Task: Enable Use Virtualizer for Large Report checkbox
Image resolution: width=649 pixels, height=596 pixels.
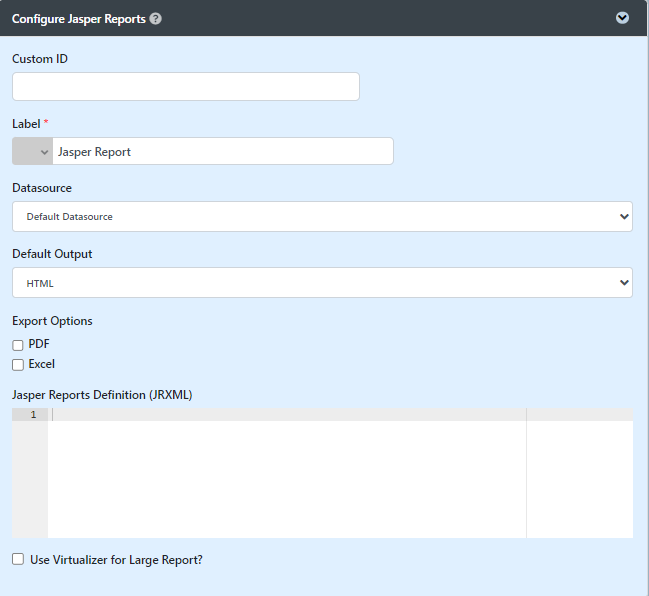Action: (18, 560)
